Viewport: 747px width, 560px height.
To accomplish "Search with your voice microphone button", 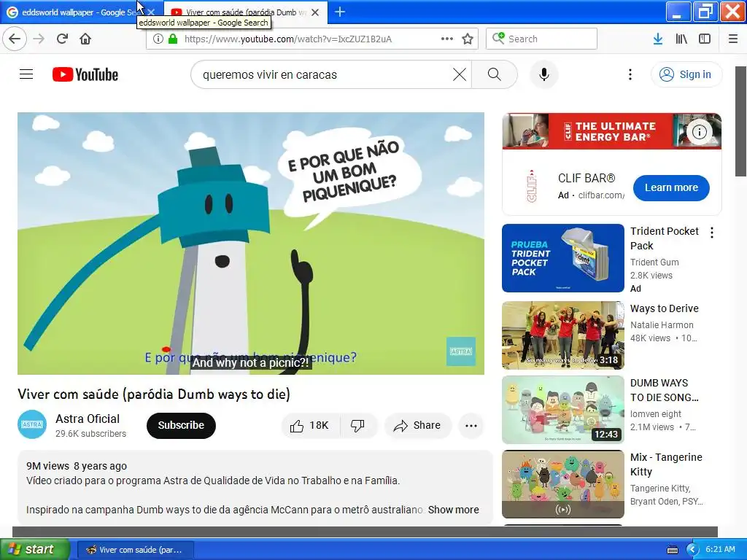I will pos(544,74).
